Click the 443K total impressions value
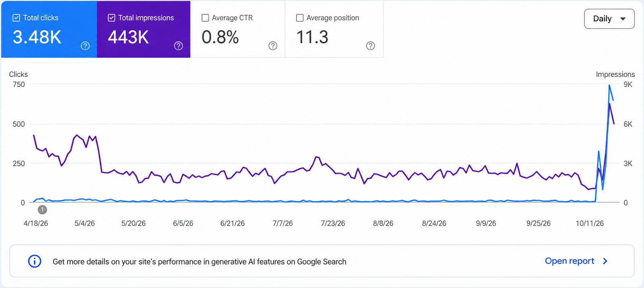 (128, 37)
